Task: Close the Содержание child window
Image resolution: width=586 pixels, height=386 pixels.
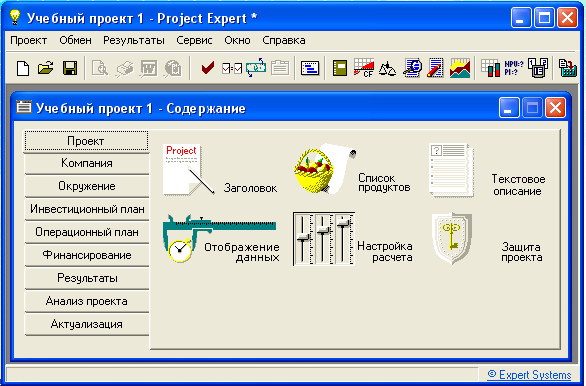Action: point(555,108)
